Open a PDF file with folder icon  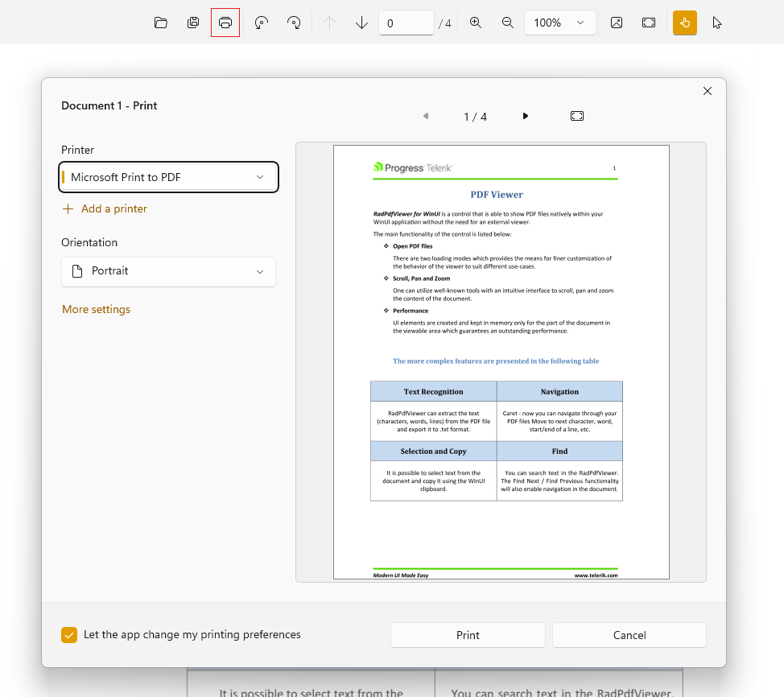[160, 23]
